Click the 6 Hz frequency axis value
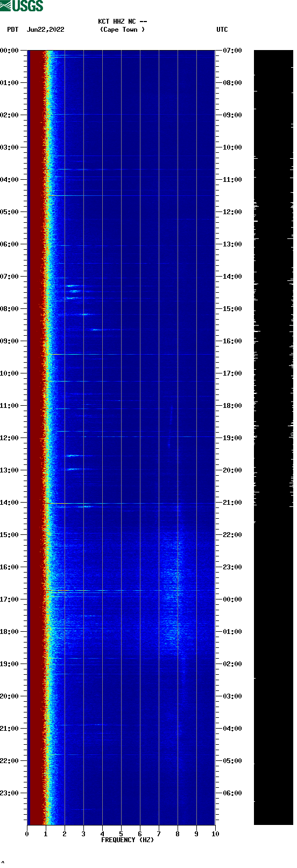Screen dimensions: 297x868 pyautogui.click(x=140, y=834)
